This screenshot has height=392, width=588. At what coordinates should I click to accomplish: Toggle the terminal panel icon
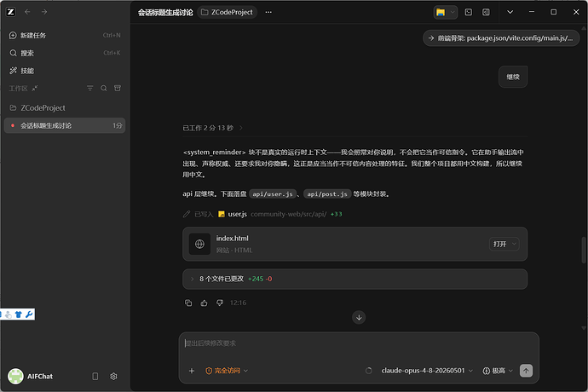pyautogui.click(x=469, y=12)
